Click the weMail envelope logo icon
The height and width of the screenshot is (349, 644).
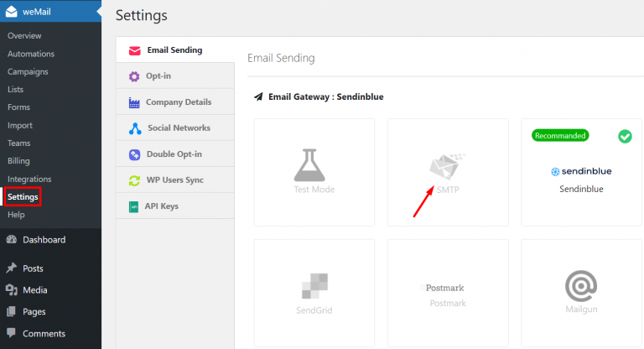pyautogui.click(x=11, y=13)
